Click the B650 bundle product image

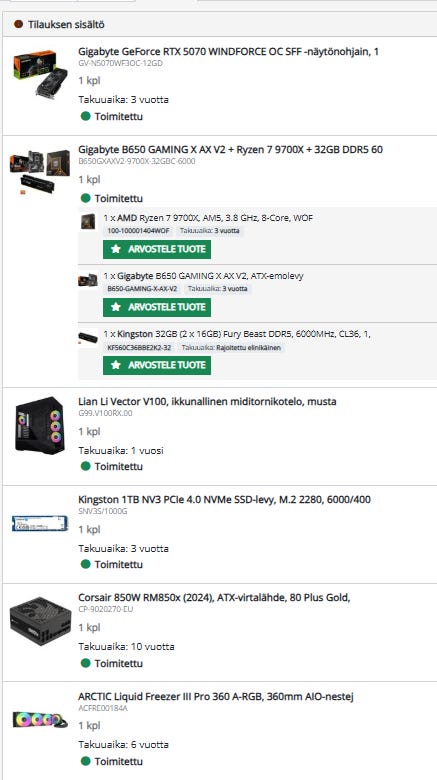coord(40,172)
